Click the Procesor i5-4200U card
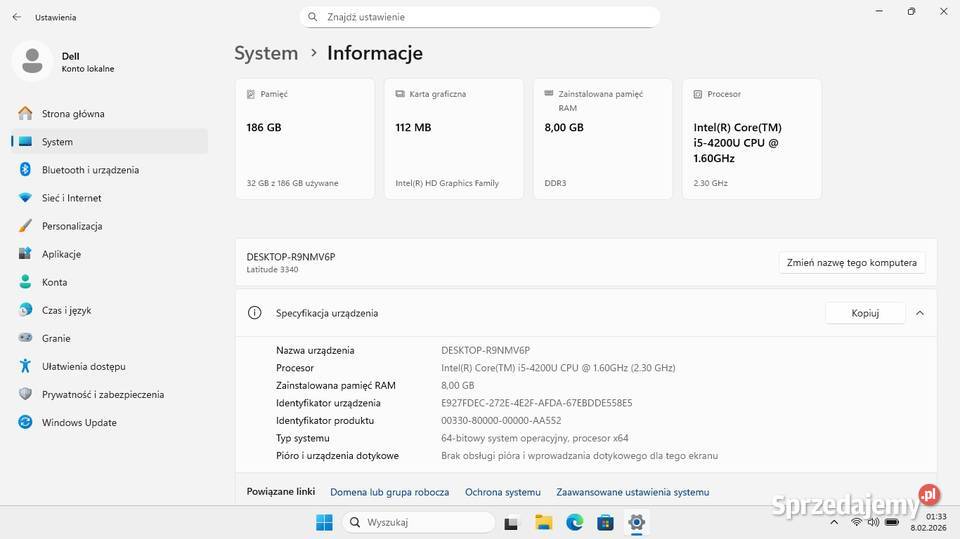 click(752, 138)
